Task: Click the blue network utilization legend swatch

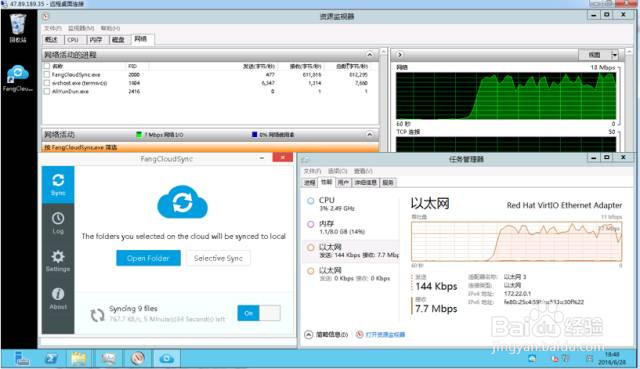Action: pos(255,135)
